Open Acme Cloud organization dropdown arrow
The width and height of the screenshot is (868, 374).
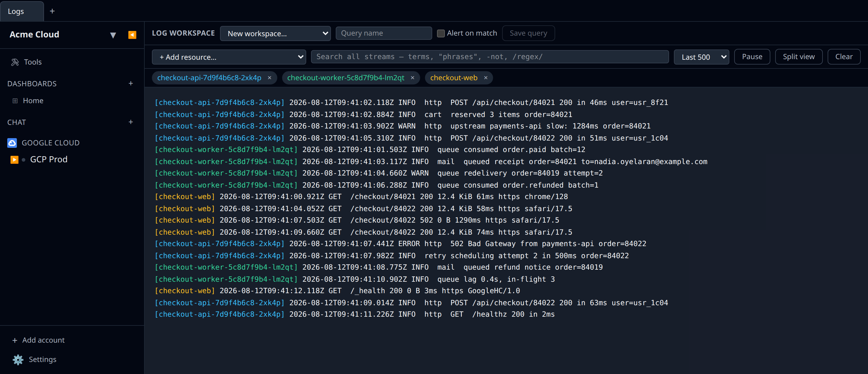click(x=113, y=35)
